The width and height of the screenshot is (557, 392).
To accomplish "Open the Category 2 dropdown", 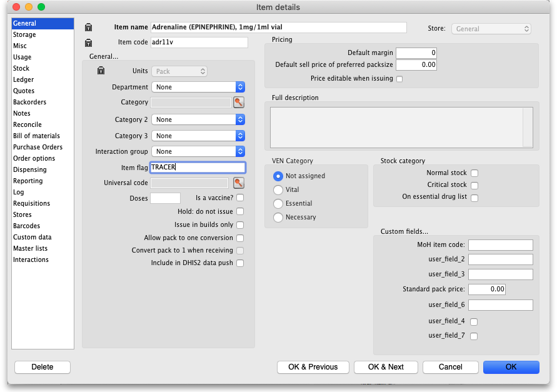I will pyautogui.click(x=240, y=119).
